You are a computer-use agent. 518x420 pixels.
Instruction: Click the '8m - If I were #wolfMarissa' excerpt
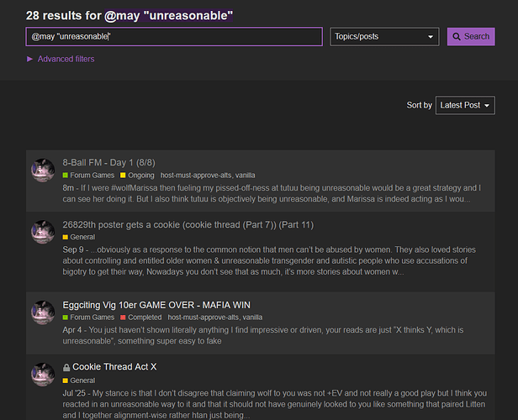272,193
